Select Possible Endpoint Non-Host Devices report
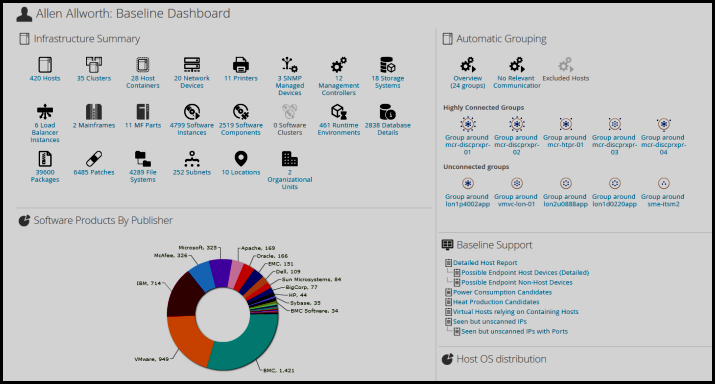 517,282
